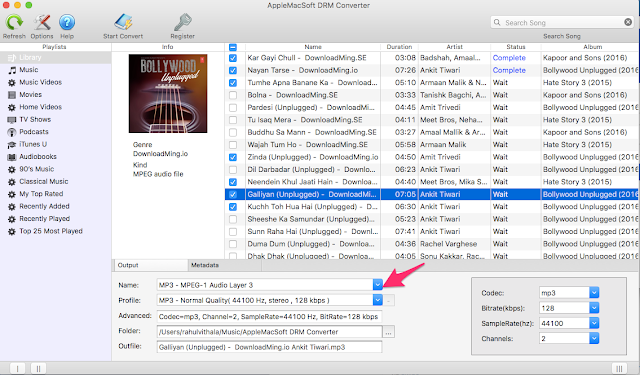
Task: Click the Outfile name field
Action: click(269, 347)
